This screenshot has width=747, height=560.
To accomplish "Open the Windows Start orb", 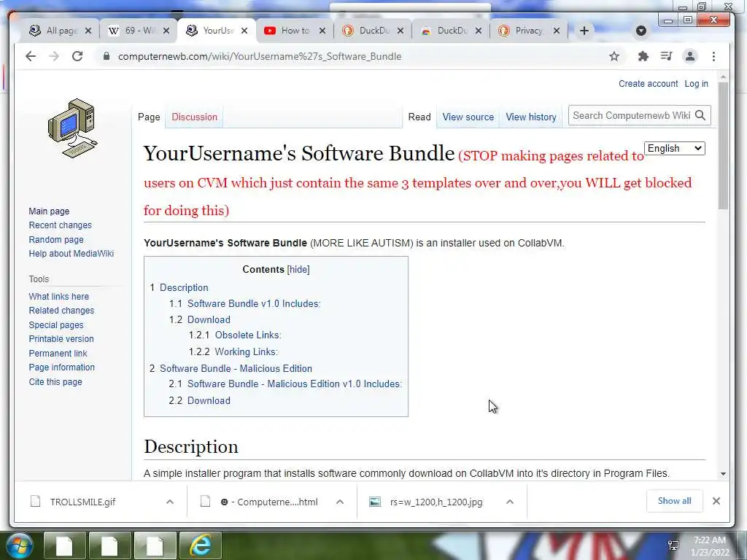I will click(x=18, y=545).
